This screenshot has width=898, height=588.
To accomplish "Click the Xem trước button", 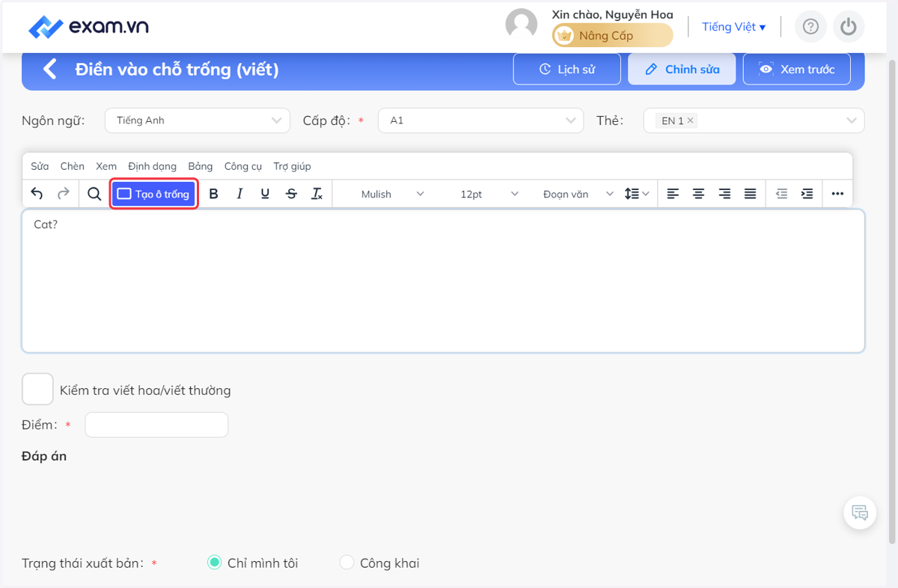I will tap(796, 70).
